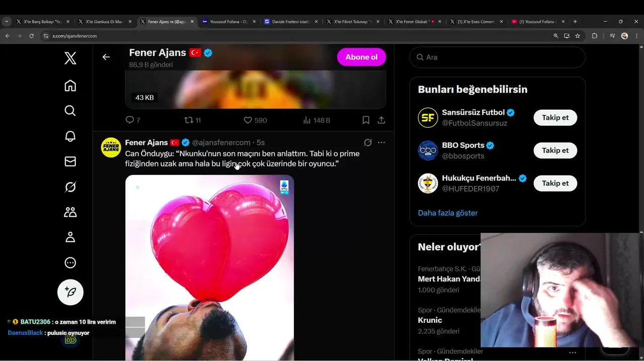This screenshot has width=644, height=362.
Task: Go back with the profile back arrow
Action: click(x=106, y=57)
